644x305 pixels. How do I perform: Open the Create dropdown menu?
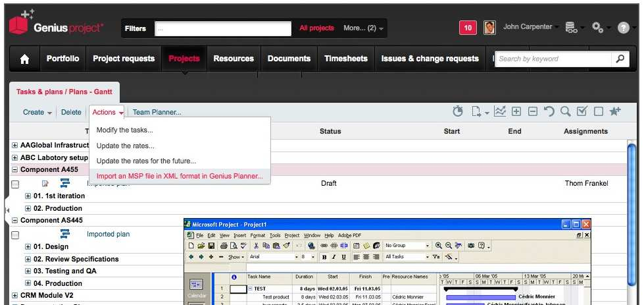37,112
